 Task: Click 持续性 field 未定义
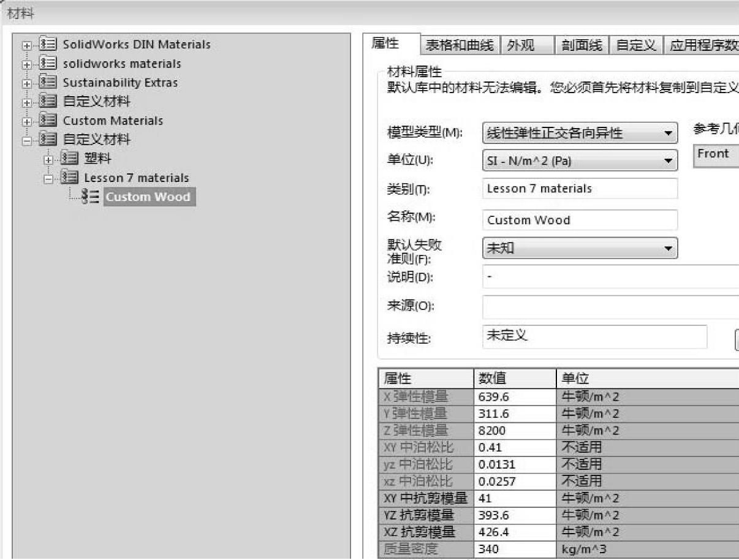(x=594, y=336)
